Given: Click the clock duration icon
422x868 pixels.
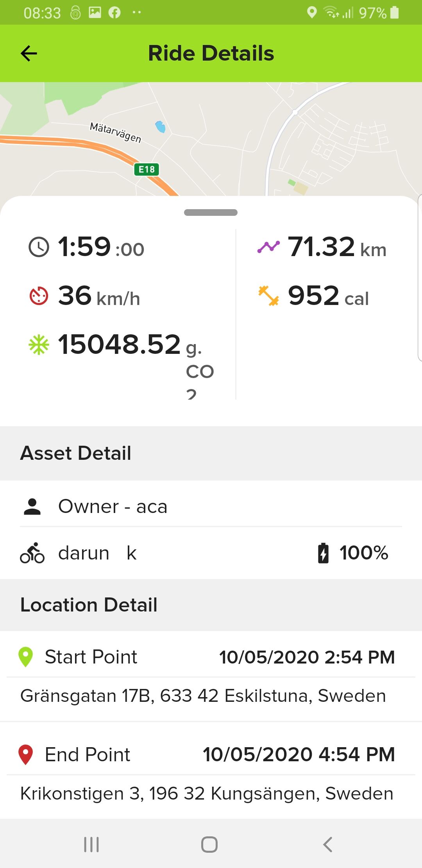Looking at the screenshot, I should [x=39, y=247].
